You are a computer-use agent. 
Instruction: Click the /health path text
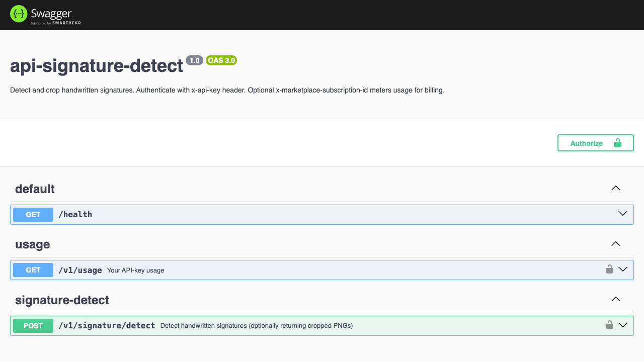[x=75, y=215]
